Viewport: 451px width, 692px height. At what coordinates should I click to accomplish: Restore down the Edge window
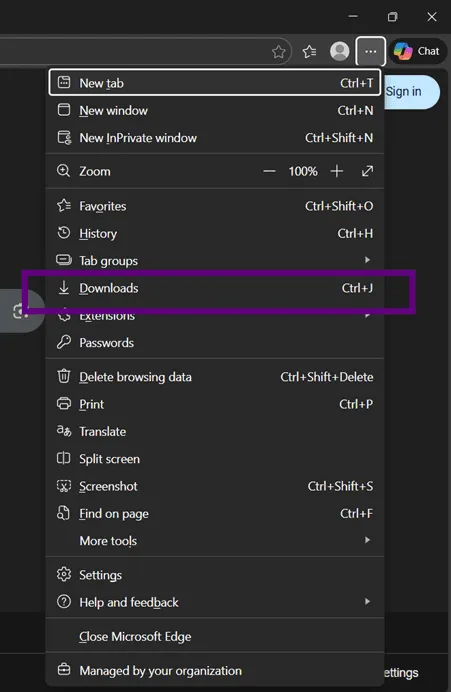pyautogui.click(x=392, y=17)
